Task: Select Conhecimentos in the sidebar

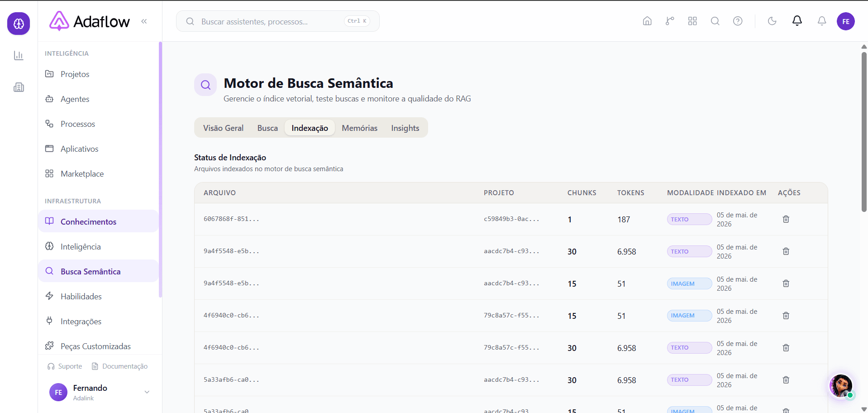Action: [98, 221]
